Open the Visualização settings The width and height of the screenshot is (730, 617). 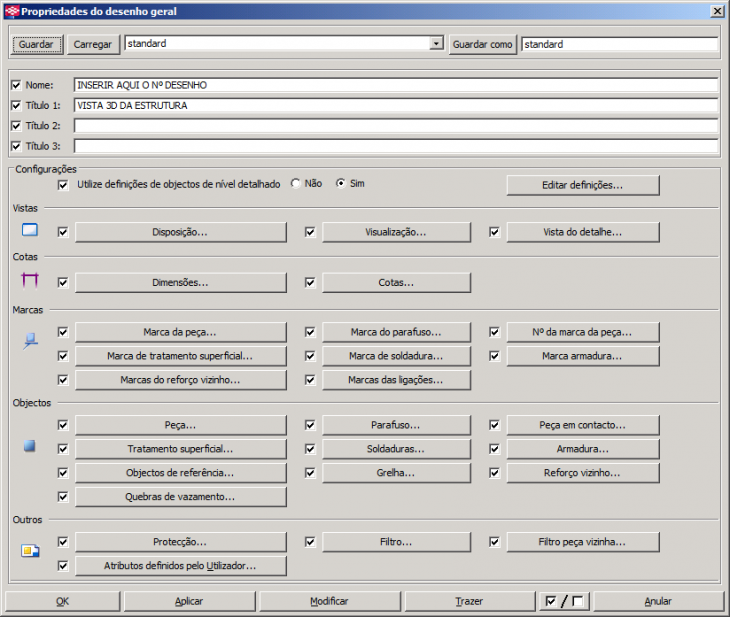click(x=396, y=232)
